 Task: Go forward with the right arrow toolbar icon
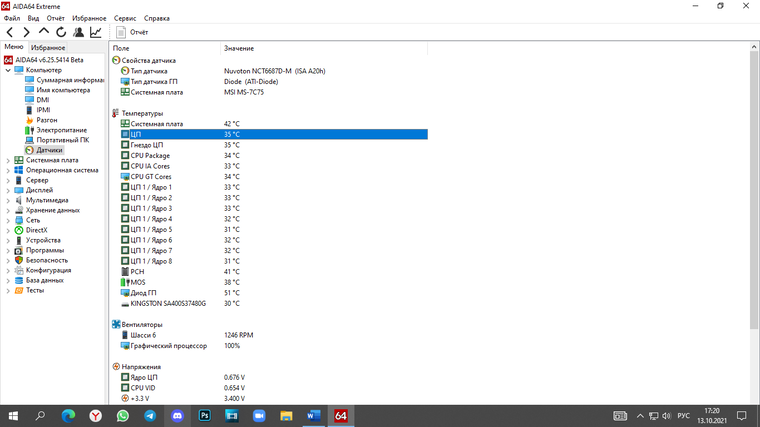click(26, 32)
